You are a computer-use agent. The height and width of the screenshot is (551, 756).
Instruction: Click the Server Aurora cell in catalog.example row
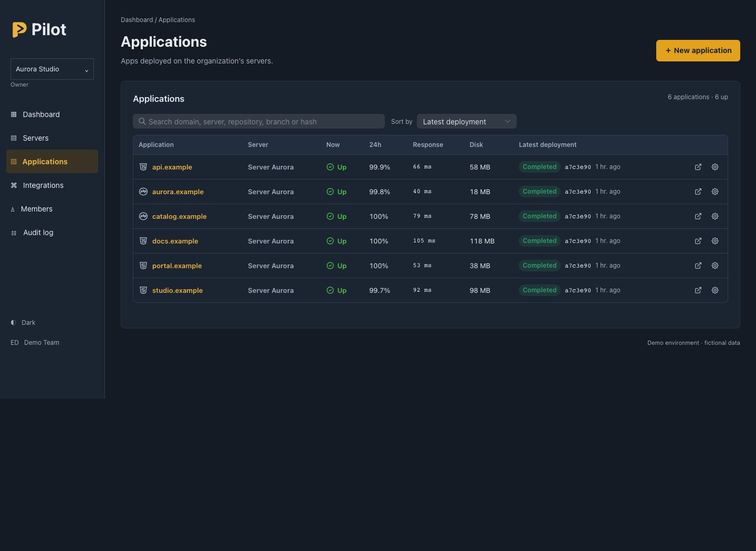(x=271, y=216)
